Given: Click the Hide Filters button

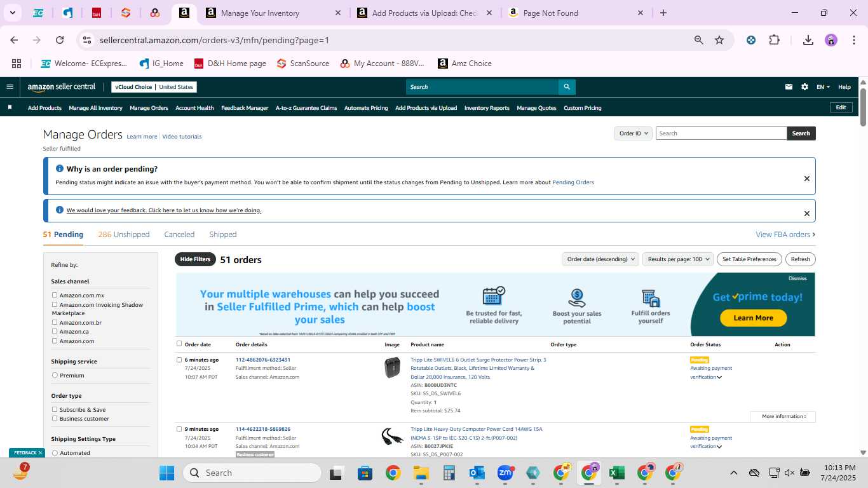Looking at the screenshot, I should point(195,259).
